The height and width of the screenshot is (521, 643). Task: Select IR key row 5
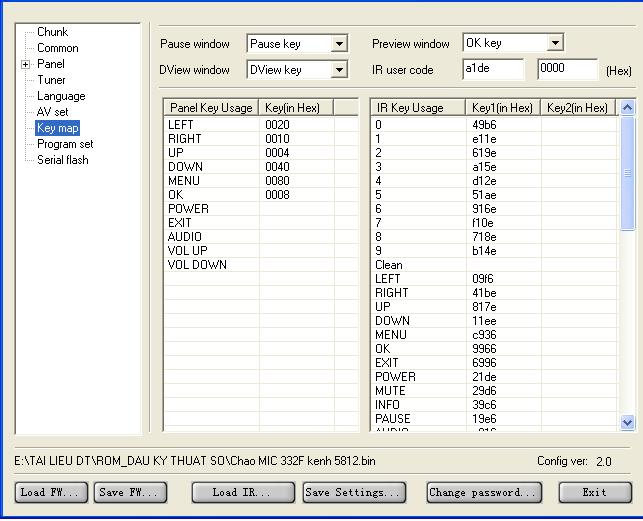click(x=494, y=194)
